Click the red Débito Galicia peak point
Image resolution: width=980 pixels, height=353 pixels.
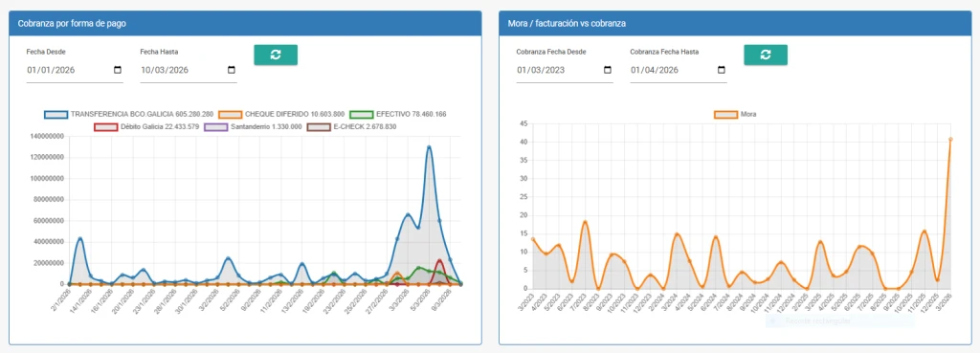point(440,260)
